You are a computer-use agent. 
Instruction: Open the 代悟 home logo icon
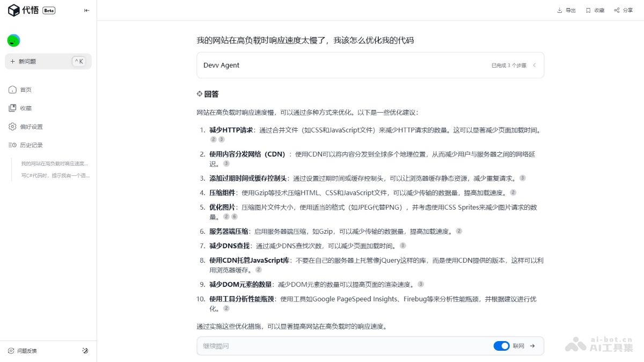tap(13, 10)
